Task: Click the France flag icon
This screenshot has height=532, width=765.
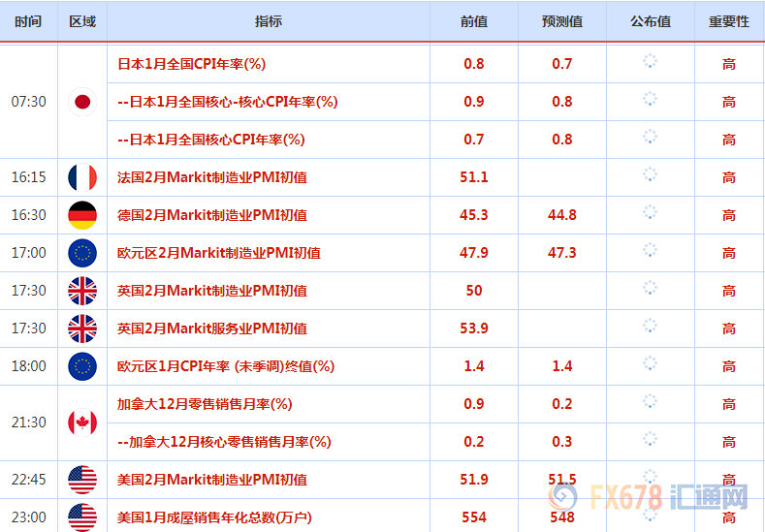Action: coord(82,177)
